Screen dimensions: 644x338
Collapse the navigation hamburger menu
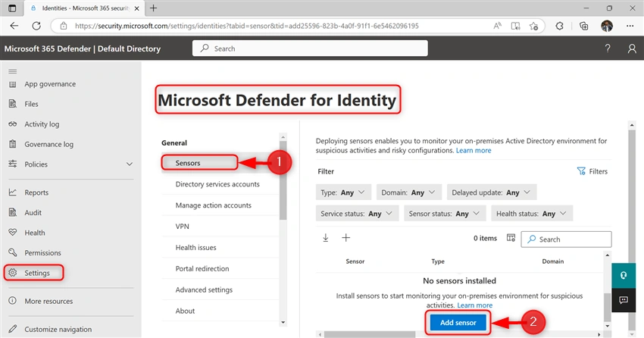click(x=13, y=71)
